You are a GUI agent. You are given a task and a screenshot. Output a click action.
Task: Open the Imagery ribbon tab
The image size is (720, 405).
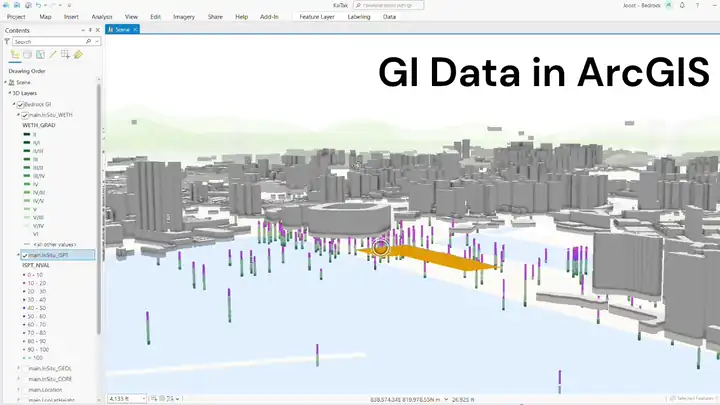(x=184, y=17)
